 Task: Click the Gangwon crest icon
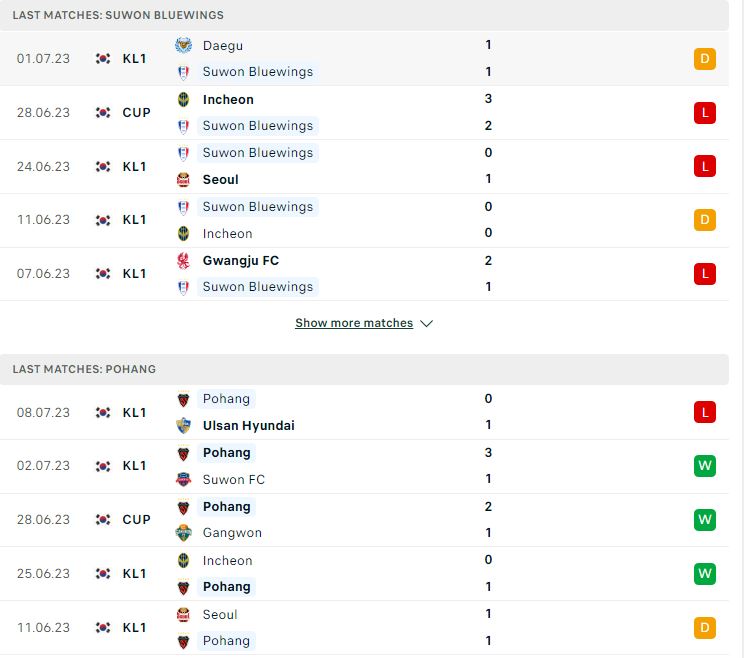pyautogui.click(x=183, y=533)
